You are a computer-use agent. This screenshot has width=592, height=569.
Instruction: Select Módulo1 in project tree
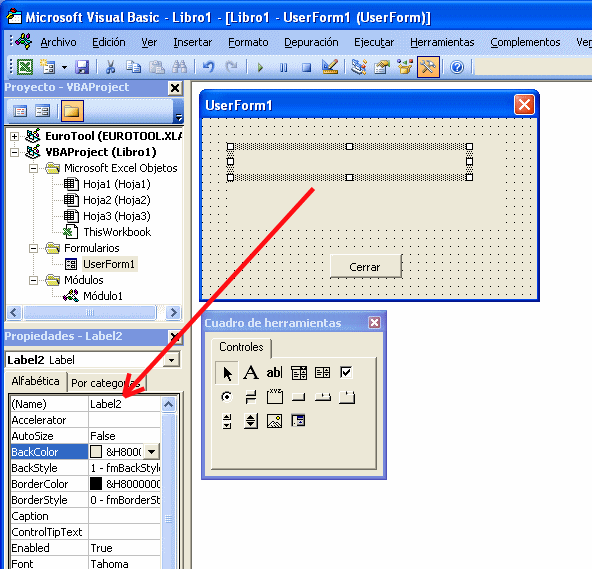click(103, 296)
